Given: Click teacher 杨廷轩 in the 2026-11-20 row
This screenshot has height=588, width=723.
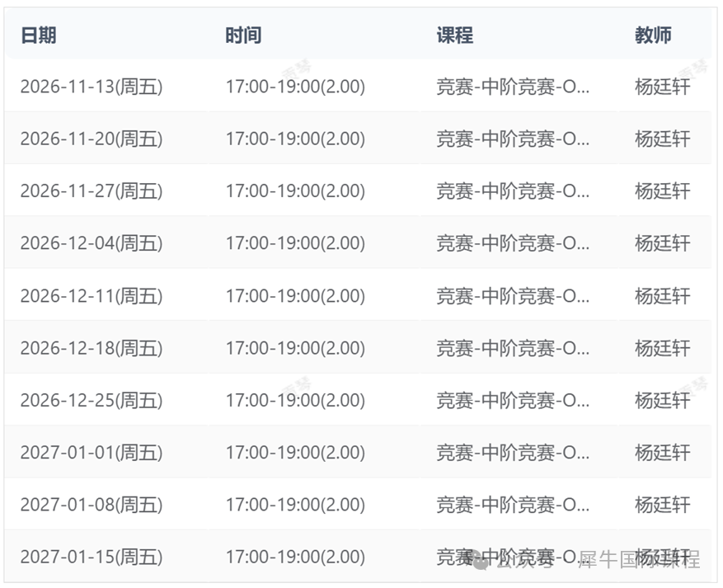Looking at the screenshot, I should [x=663, y=139].
